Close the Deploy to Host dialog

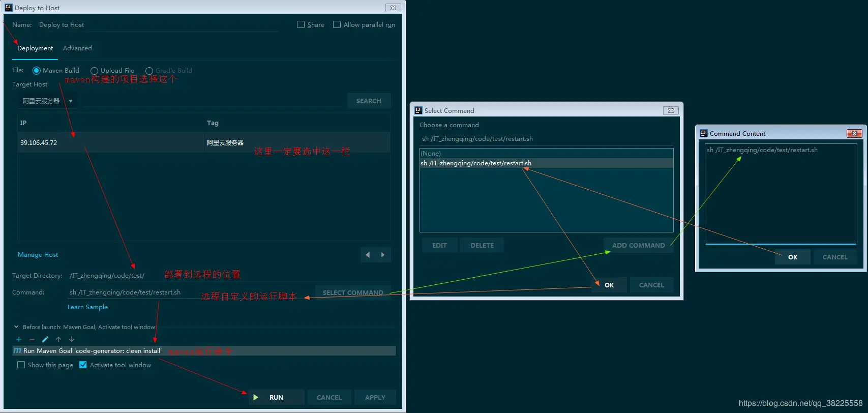(393, 8)
